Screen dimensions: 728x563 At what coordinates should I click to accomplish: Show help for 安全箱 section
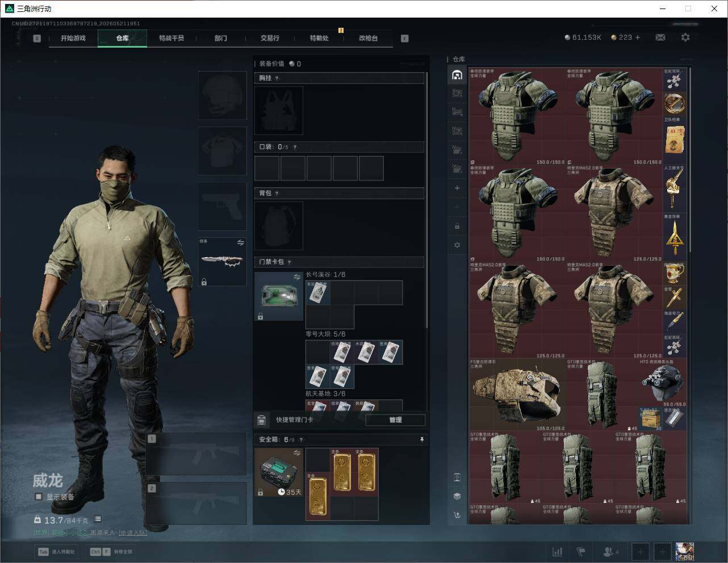click(301, 440)
